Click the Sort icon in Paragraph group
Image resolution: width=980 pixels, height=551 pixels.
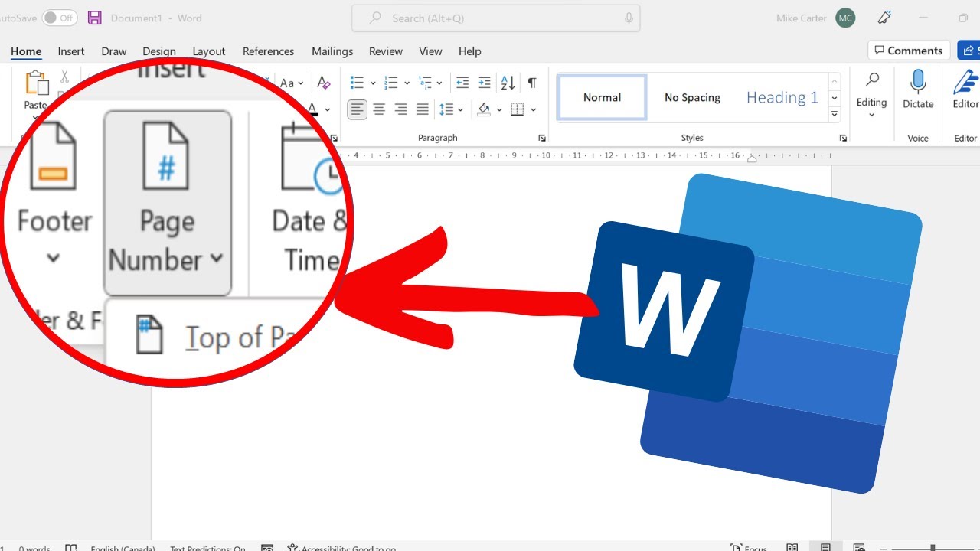click(x=507, y=82)
